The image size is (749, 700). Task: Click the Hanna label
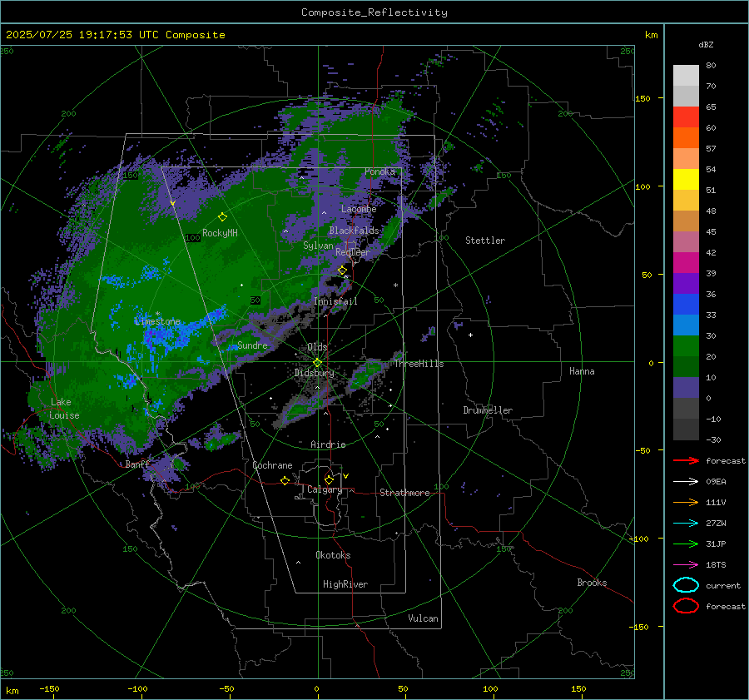tap(582, 371)
